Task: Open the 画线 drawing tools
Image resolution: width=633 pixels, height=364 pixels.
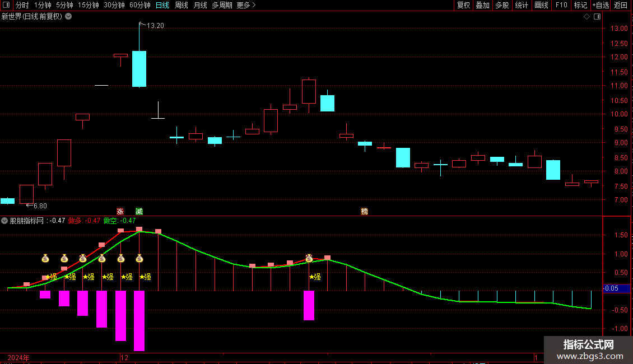Action: pyautogui.click(x=541, y=5)
